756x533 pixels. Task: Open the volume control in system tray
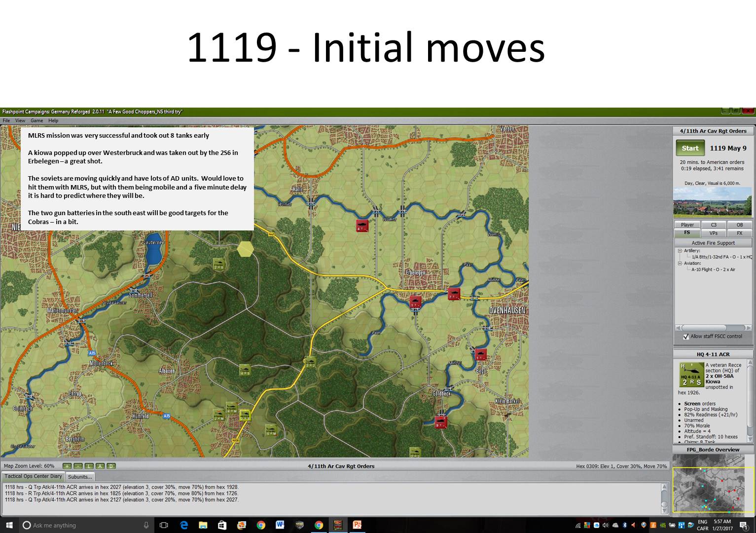pos(606,525)
